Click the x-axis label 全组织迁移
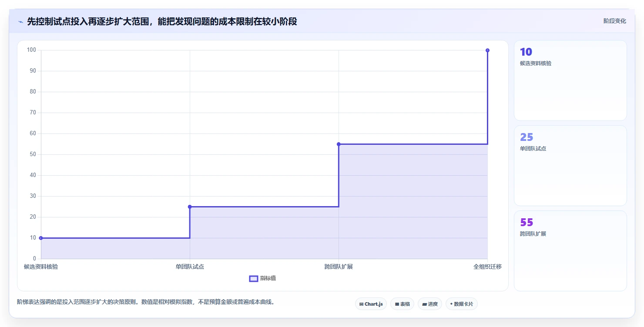The image size is (644, 327). pos(487,267)
